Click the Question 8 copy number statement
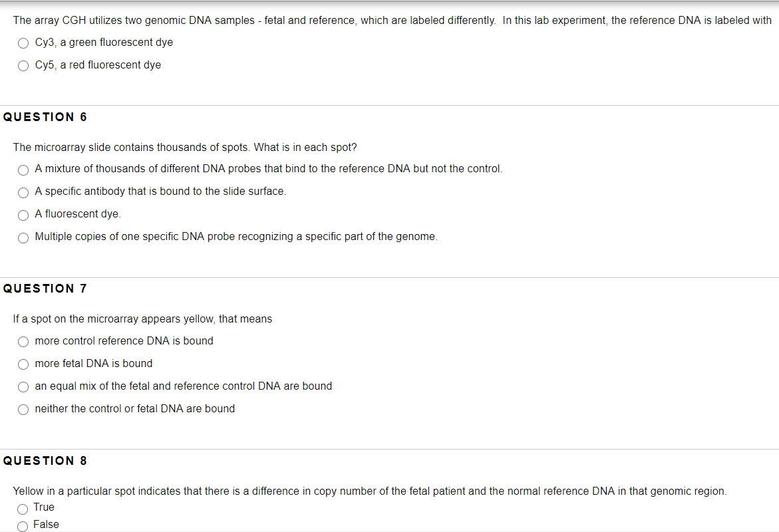The width and height of the screenshot is (779, 532). tap(370, 491)
